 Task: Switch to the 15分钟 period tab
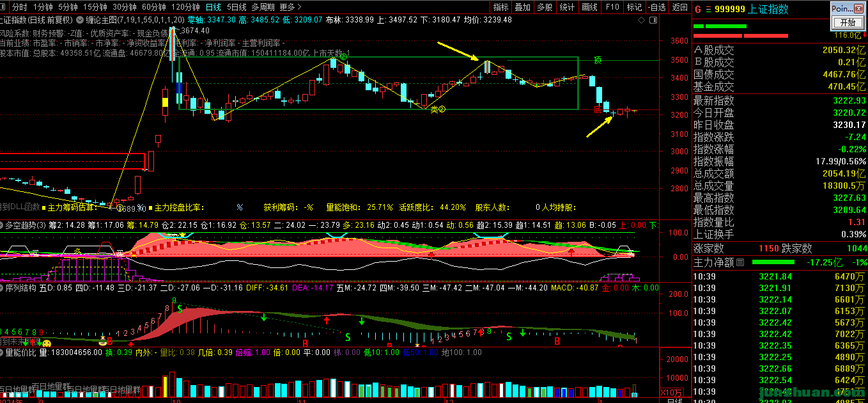click(x=95, y=7)
